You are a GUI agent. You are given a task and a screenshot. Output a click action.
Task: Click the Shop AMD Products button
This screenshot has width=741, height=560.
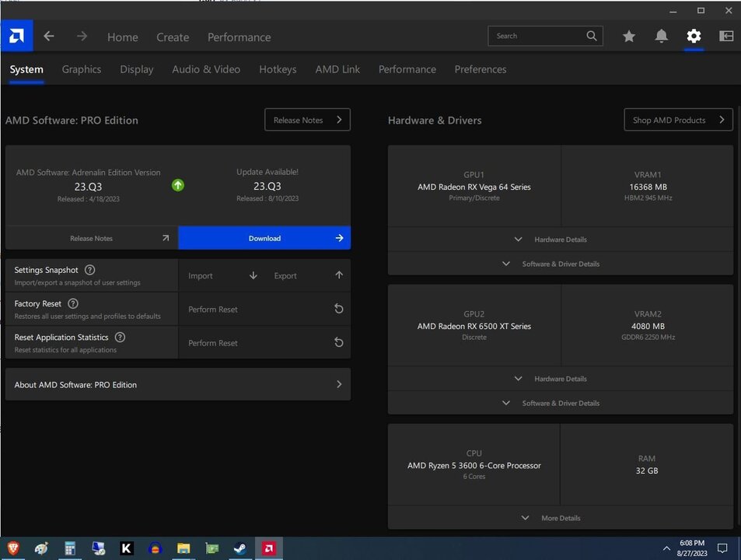click(678, 120)
